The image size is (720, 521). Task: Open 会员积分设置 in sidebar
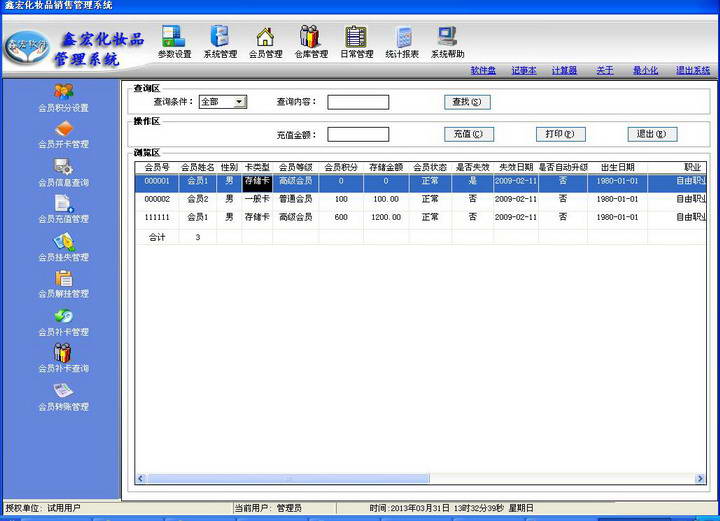click(63, 93)
